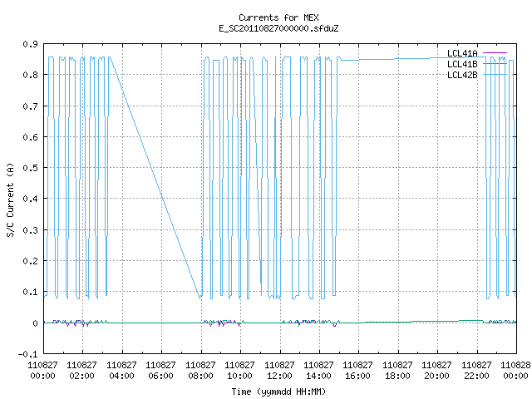Select the '0.2' y-axis tick label

pyautogui.click(x=30, y=261)
